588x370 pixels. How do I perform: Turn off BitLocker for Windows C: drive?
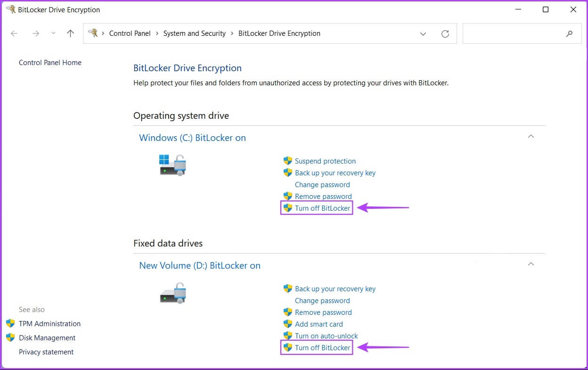(x=323, y=208)
